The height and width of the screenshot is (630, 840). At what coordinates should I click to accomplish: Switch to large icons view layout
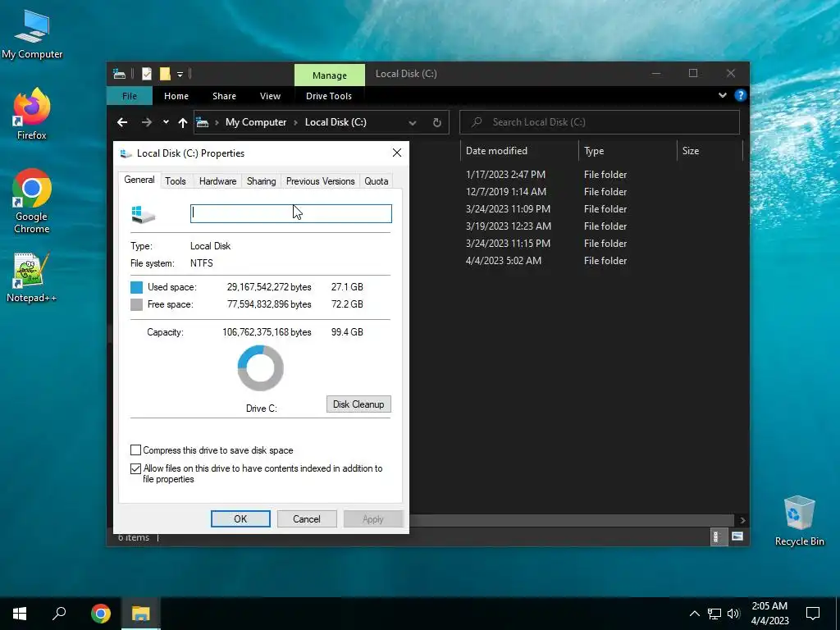point(737,536)
